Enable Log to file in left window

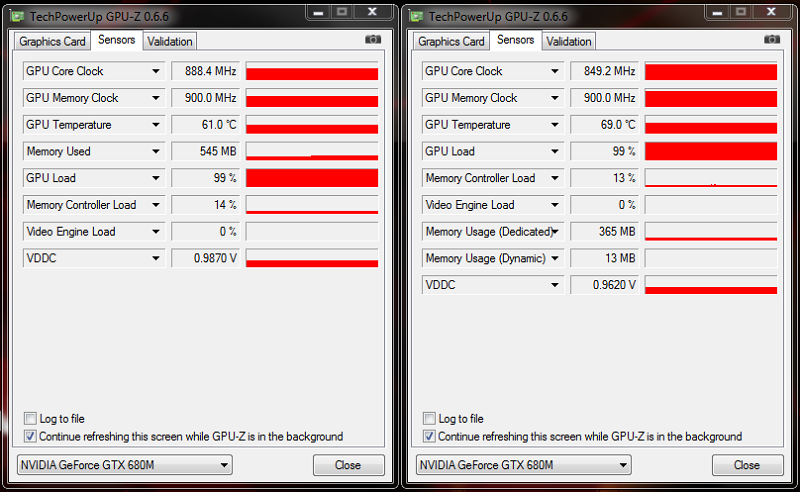[31, 419]
